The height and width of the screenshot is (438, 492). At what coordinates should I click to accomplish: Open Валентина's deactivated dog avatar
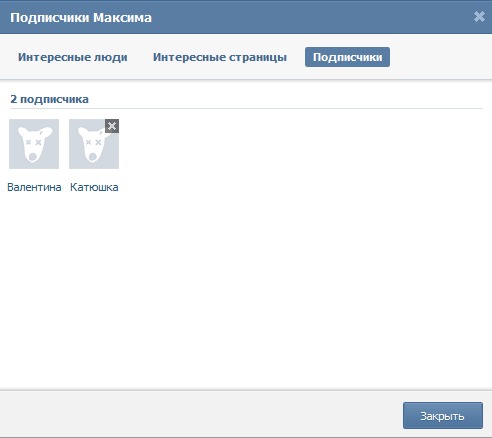click(34, 144)
